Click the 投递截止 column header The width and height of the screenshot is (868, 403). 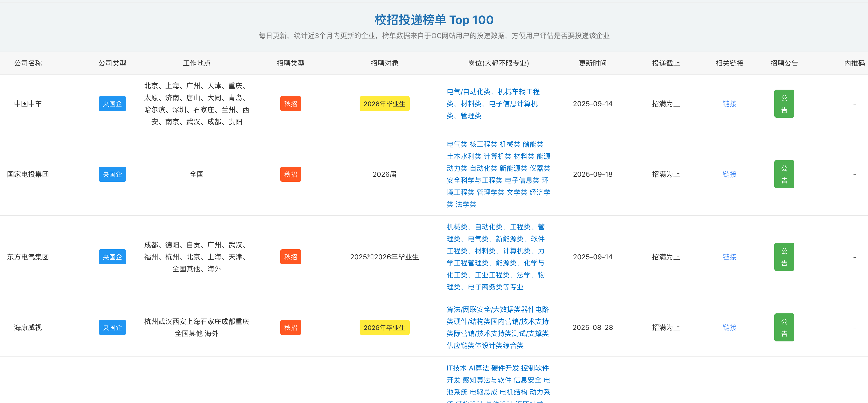coord(665,63)
